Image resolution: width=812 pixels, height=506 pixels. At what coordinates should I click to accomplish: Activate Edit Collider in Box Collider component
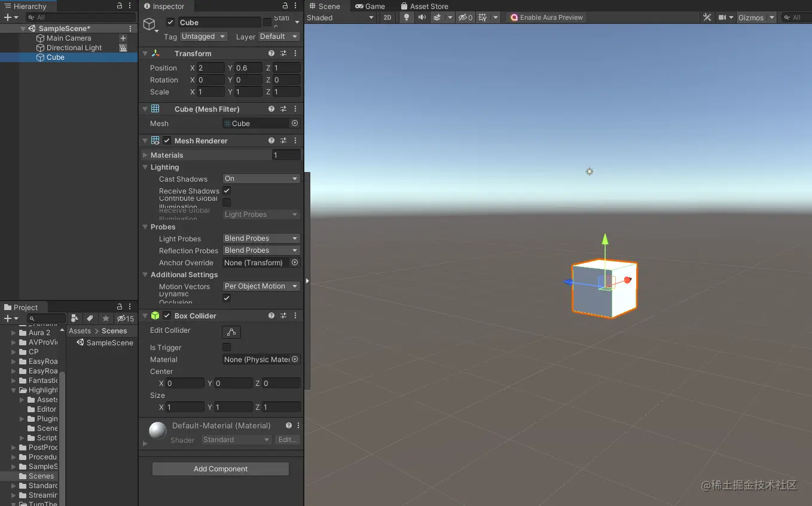(231, 332)
